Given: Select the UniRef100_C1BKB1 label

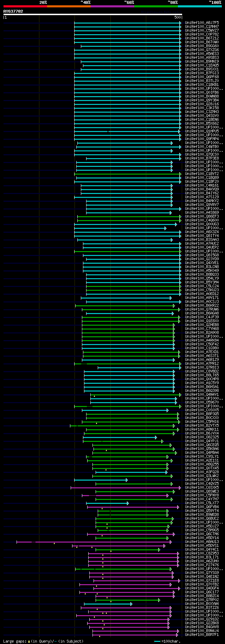Looking at the screenshot, I should coord(202,85).
